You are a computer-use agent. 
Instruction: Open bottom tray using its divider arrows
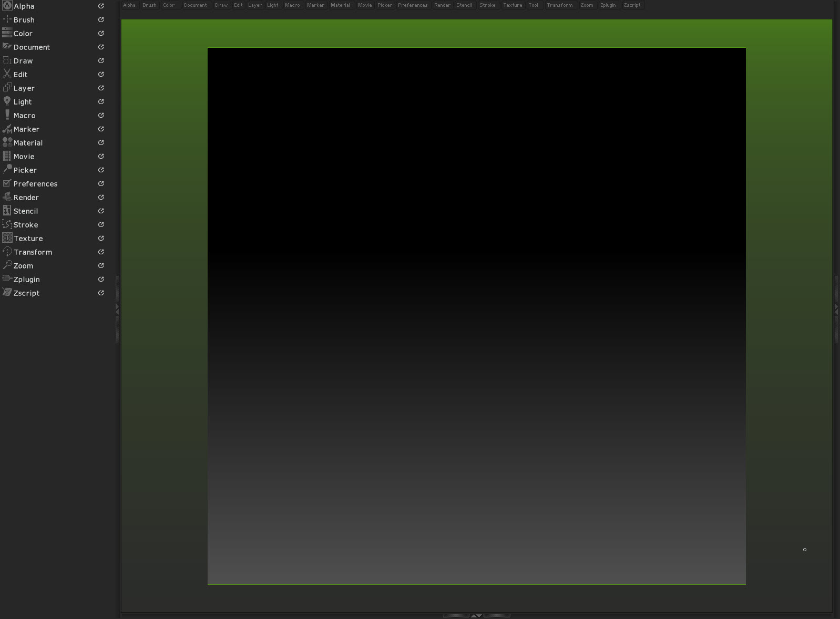[476, 616]
